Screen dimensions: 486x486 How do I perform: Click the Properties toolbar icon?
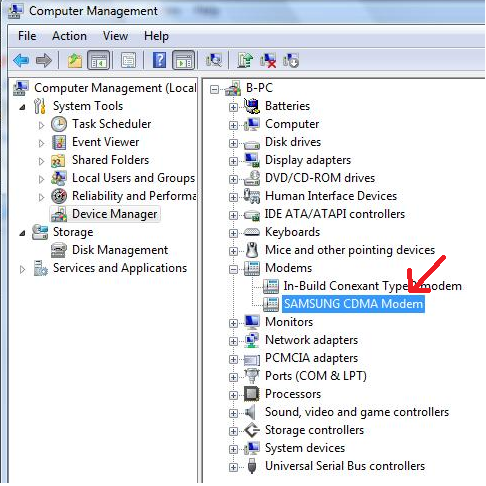[x=128, y=61]
